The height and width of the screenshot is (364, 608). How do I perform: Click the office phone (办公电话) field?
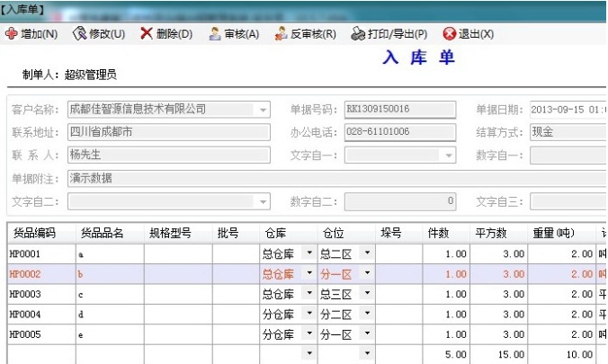[x=401, y=132]
